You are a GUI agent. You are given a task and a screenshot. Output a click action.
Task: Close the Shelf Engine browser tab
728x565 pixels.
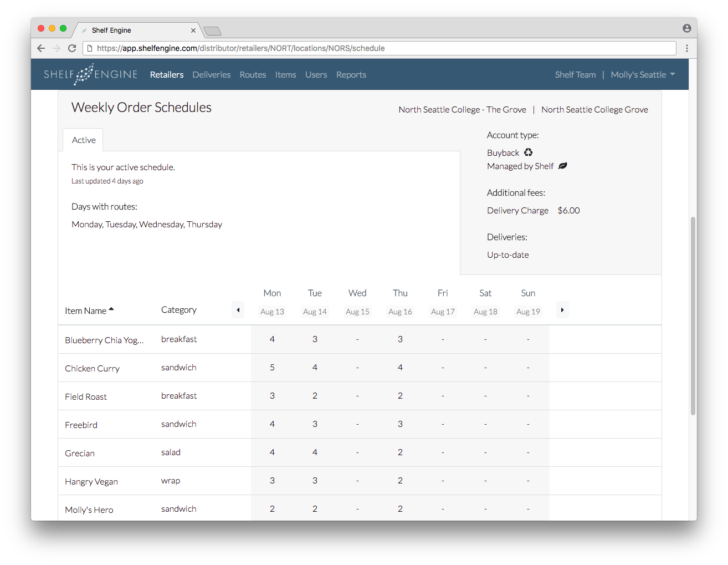[x=193, y=30]
